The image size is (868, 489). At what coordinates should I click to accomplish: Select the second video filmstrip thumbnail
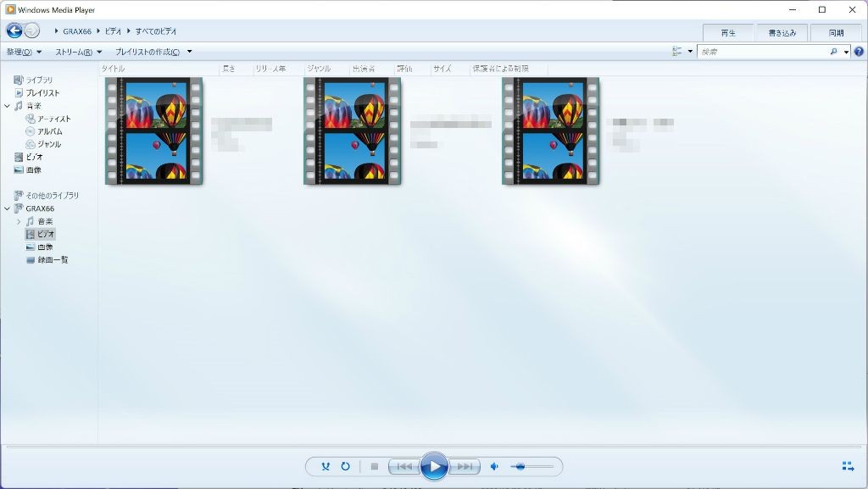(x=352, y=131)
